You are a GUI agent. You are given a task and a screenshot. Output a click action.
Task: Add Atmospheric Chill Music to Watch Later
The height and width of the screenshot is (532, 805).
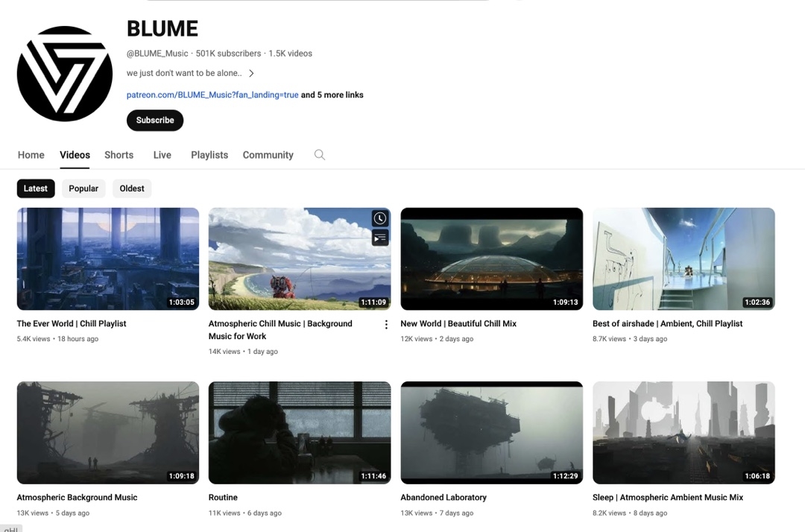click(380, 218)
